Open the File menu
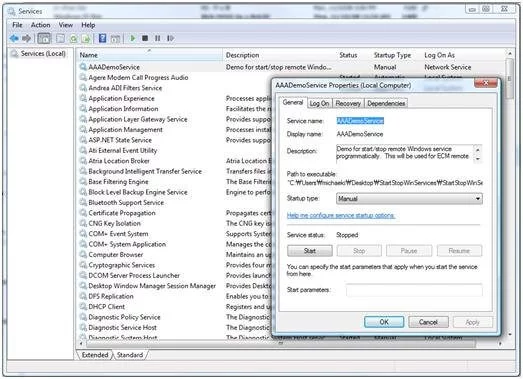Image resolution: width=523 pixels, height=379 pixels. tap(17, 25)
